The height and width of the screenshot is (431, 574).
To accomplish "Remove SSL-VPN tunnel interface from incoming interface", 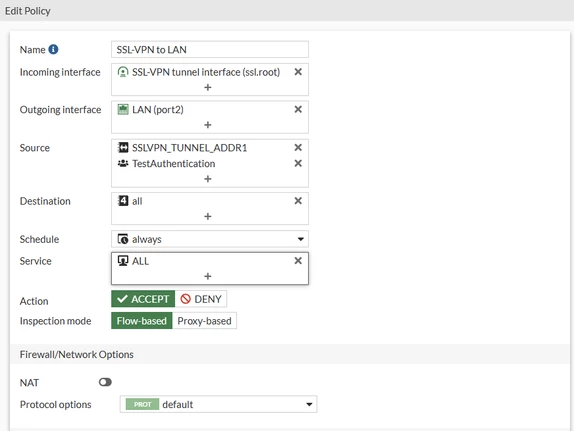I will (298, 72).
